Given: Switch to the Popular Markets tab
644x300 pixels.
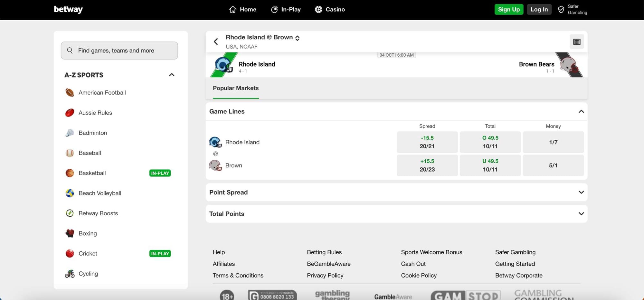Looking at the screenshot, I should [x=235, y=88].
